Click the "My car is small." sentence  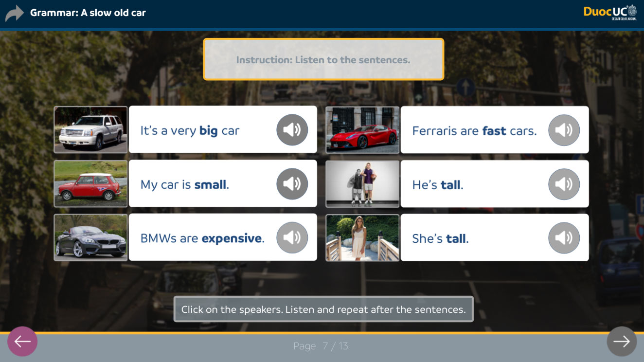185,184
